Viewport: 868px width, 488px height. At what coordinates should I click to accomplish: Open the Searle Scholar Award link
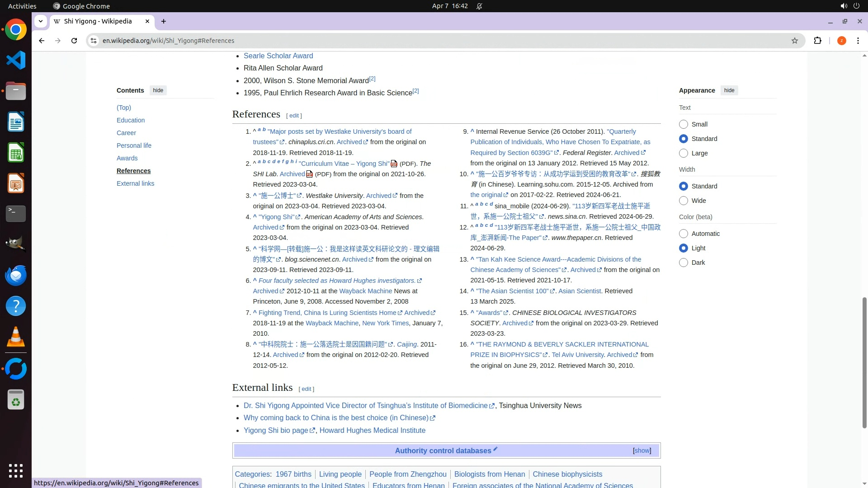(278, 56)
